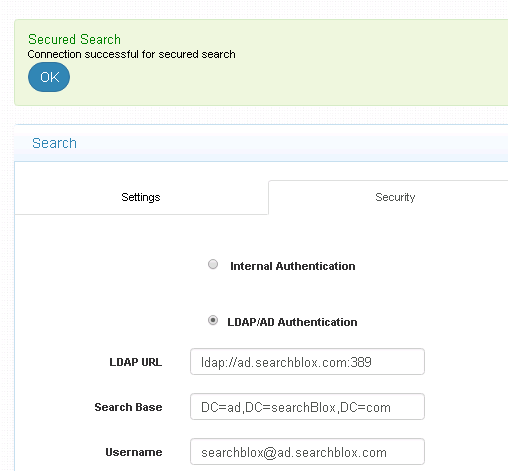
Task: Click the OK button in success alert
Action: pos(49,77)
